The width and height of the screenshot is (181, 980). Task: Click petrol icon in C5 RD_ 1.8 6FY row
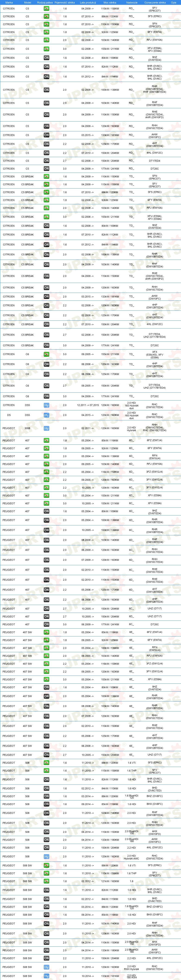coord(46,32)
